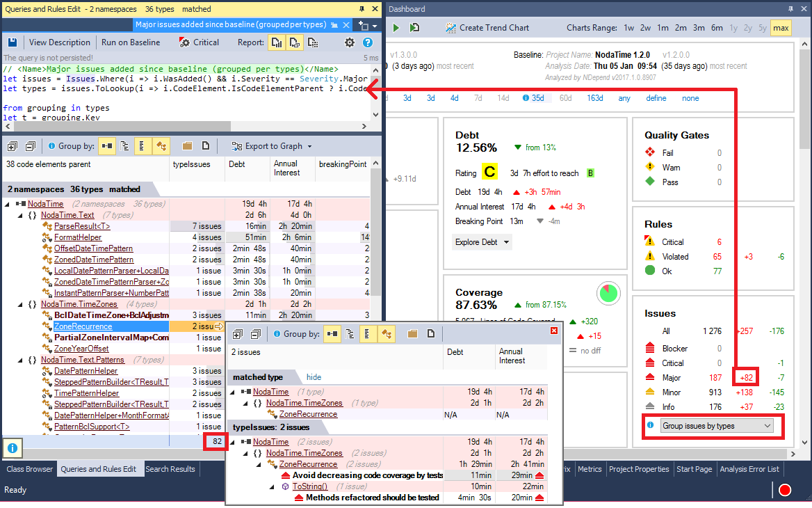Open help with the blue question mark icon

coord(368,42)
